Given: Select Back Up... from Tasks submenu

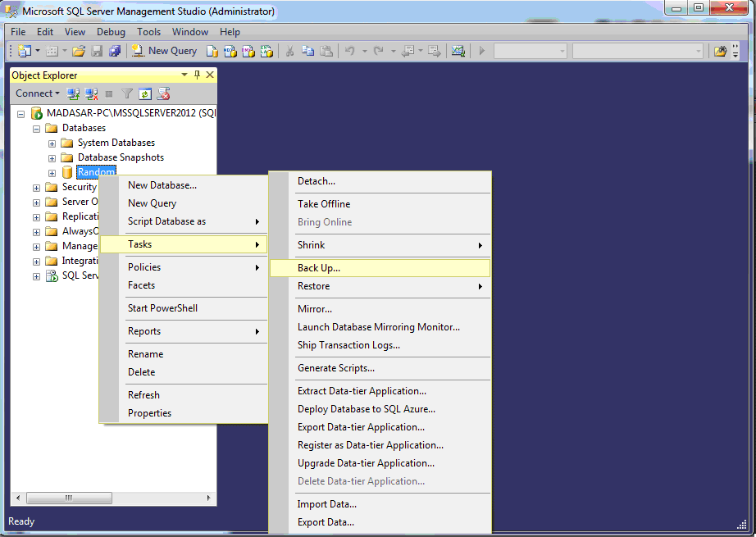Looking at the screenshot, I should point(319,268).
